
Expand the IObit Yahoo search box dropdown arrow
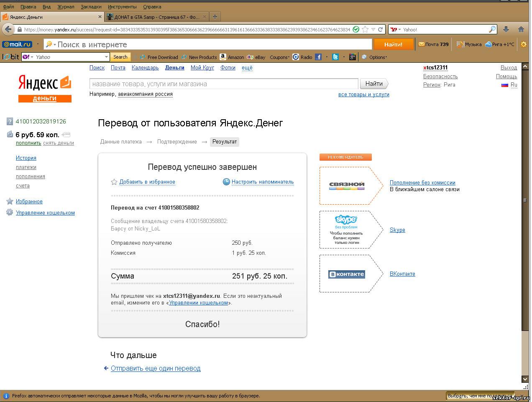pyautogui.click(x=106, y=57)
